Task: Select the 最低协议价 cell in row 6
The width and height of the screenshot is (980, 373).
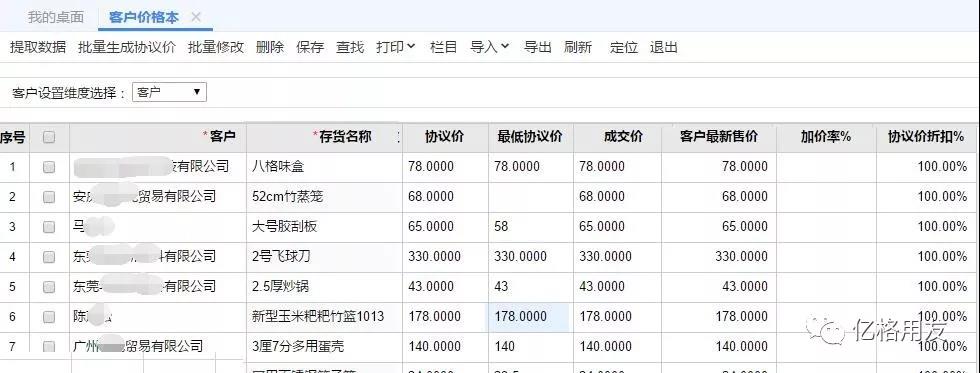Action: (x=530, y=317)
